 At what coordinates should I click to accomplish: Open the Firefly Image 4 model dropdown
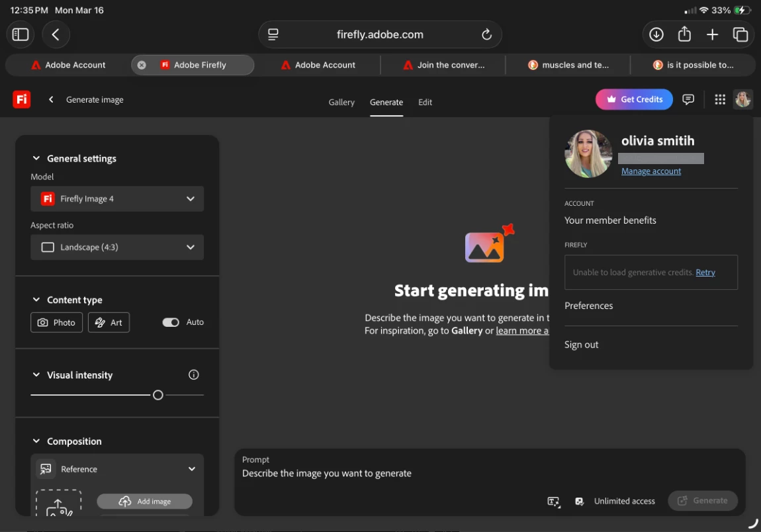click(117, 199)
